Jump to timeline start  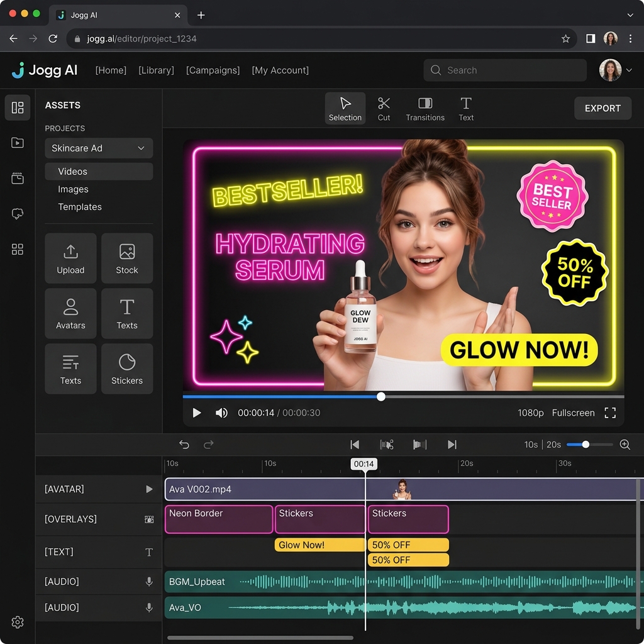coord(355,445)
